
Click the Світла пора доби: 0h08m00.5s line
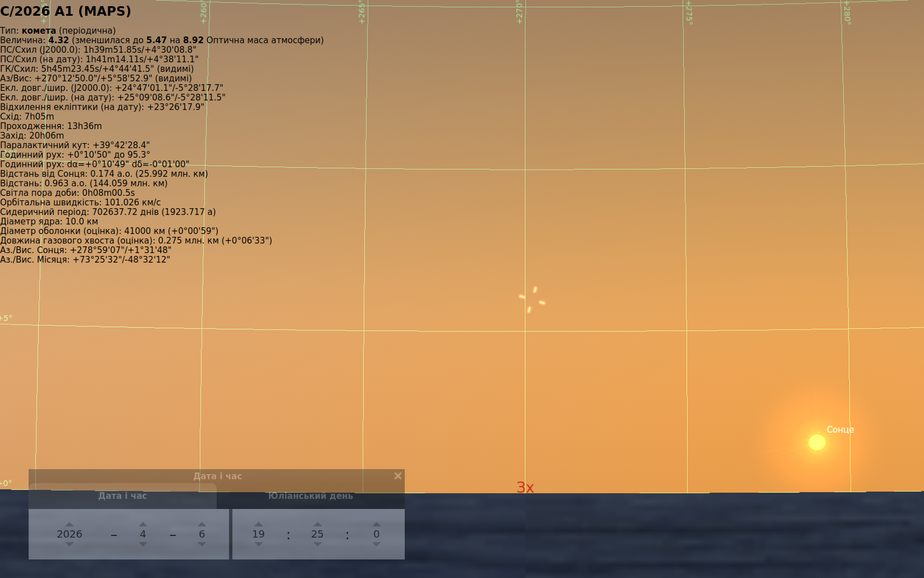(67, 193)
